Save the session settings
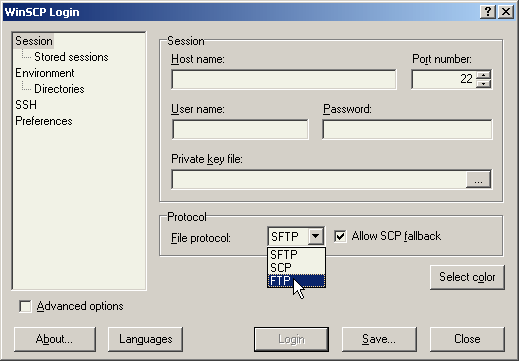Image resolution: width=519 pixels, height=361 pixels. coord(379,339)
